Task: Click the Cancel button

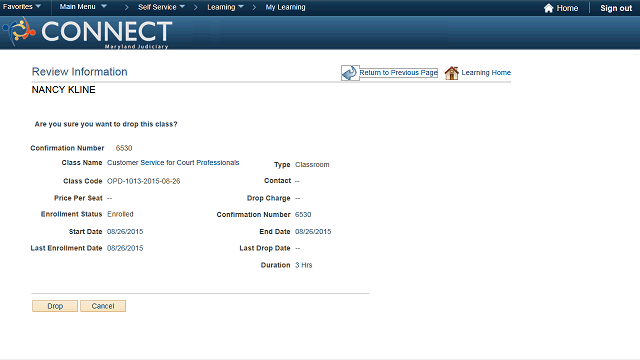Action: click(103, 306)
